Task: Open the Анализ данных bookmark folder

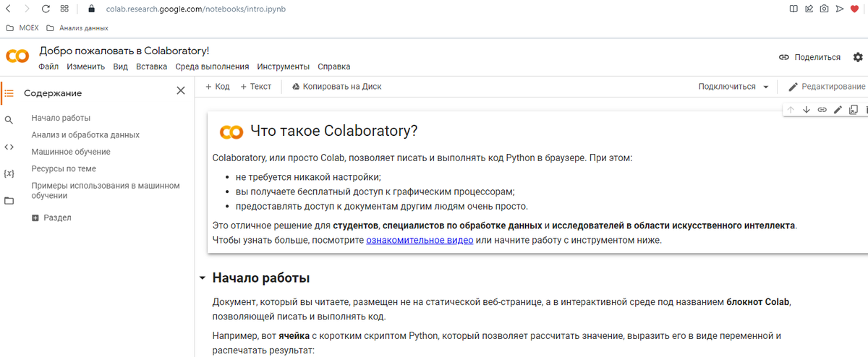Action: (x=77, y=28)
